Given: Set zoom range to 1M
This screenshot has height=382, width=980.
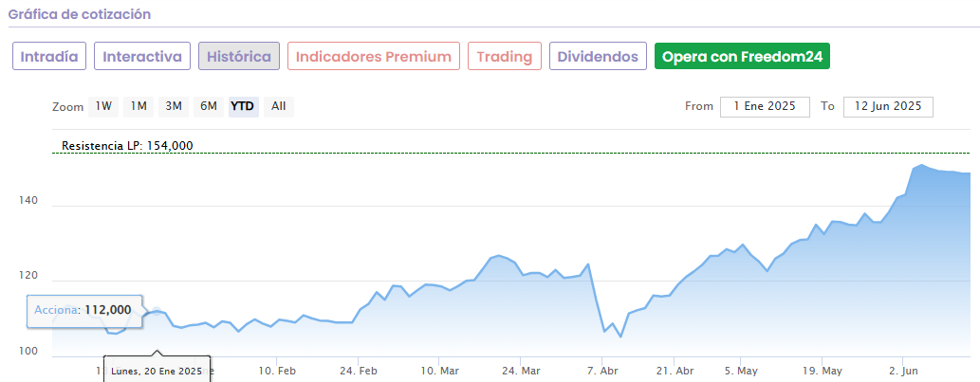Looking at the screenshot, I should click(139, 106).
